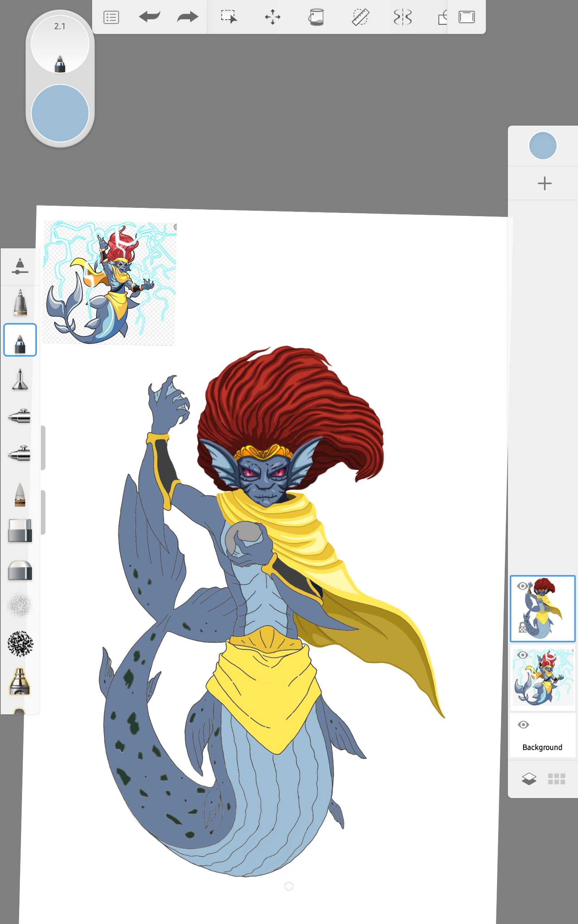578x924 pixels.
Task: Activate the rectangular selection tool
Action: pyautogui.click(x=229, y=17)
